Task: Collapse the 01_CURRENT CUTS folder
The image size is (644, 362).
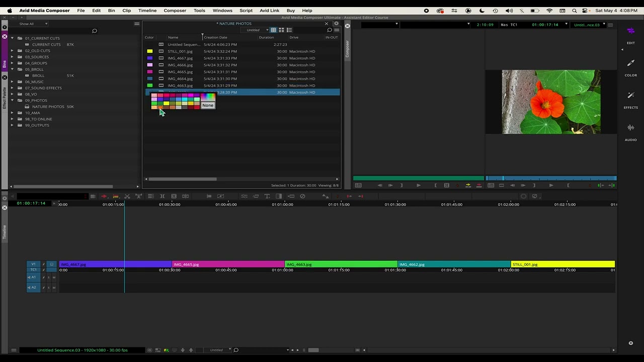Action: point(13,38)
